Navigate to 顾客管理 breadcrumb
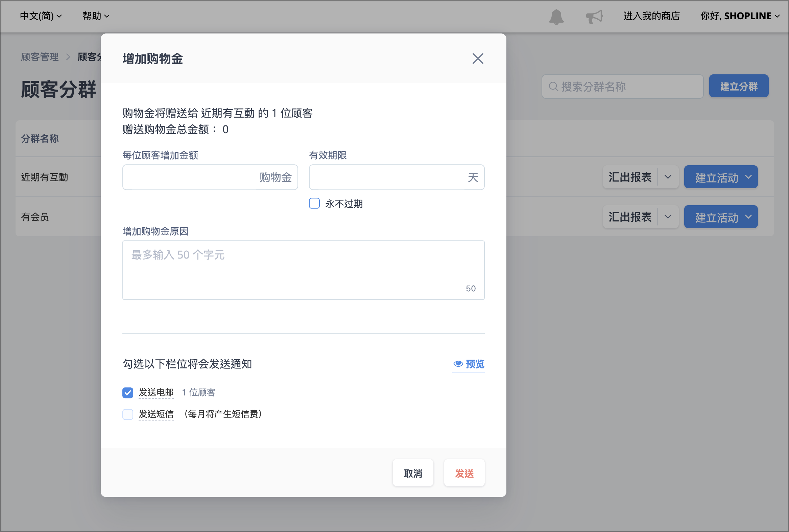Image resolution: width=789 pixels, height=532 pixels. pos(40,57)
